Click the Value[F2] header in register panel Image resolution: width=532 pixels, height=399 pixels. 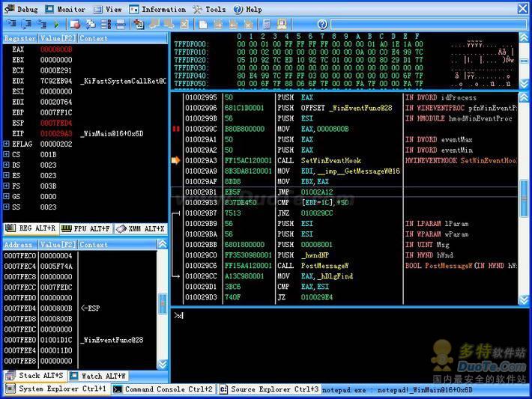coord(58,38)
